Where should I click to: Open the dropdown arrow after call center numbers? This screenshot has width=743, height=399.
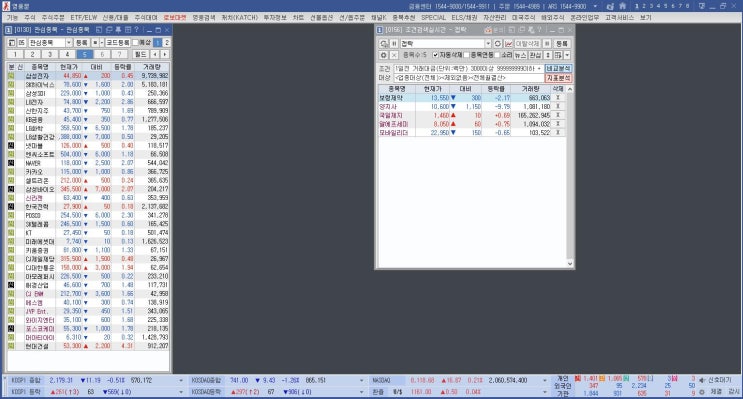point(596,6)
